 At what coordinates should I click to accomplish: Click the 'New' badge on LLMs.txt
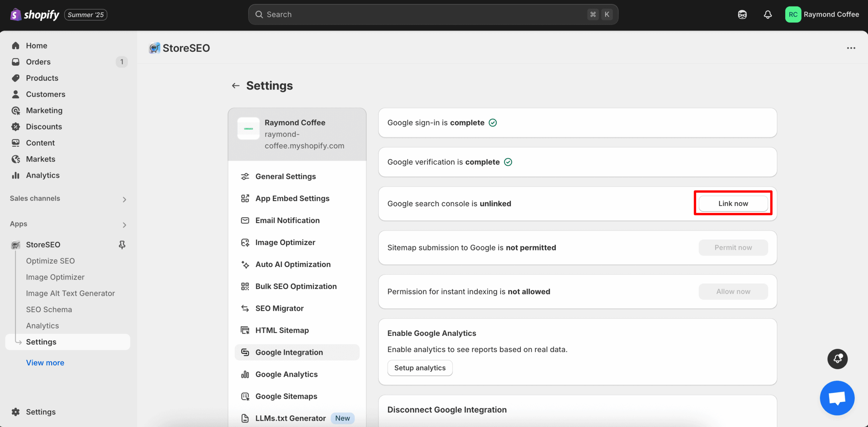coord(342,419)
